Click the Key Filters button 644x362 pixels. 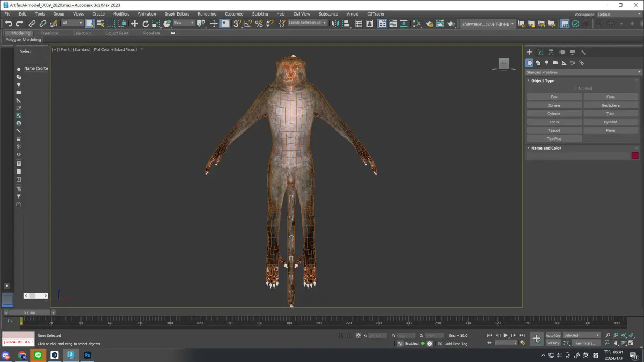pyautogui.click(x=585, y=343)
